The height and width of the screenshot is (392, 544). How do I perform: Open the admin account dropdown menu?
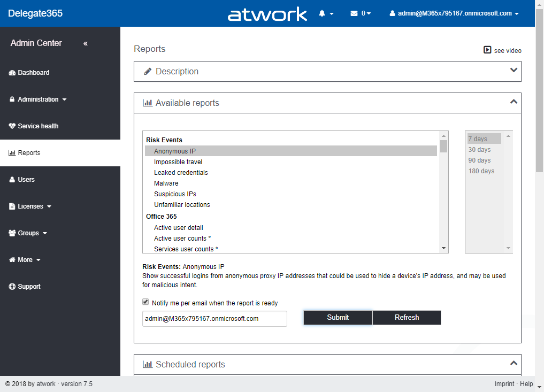tap(454, 13)
